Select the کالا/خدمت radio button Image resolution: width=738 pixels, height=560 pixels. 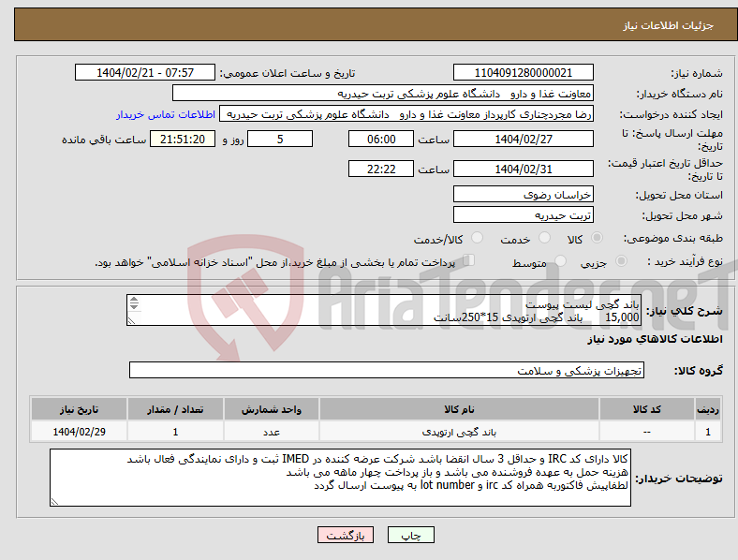click(x=478, y=238)
